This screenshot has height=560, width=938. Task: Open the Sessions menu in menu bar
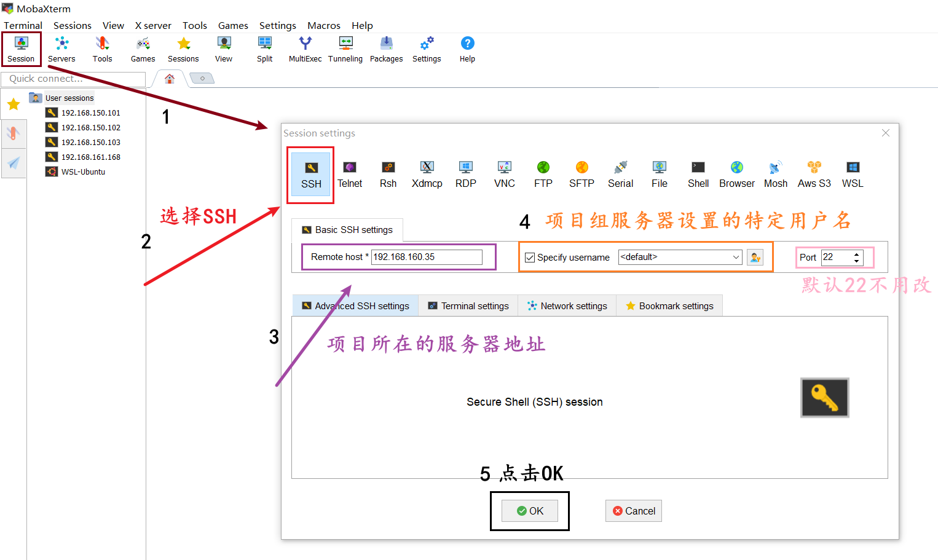73,25
